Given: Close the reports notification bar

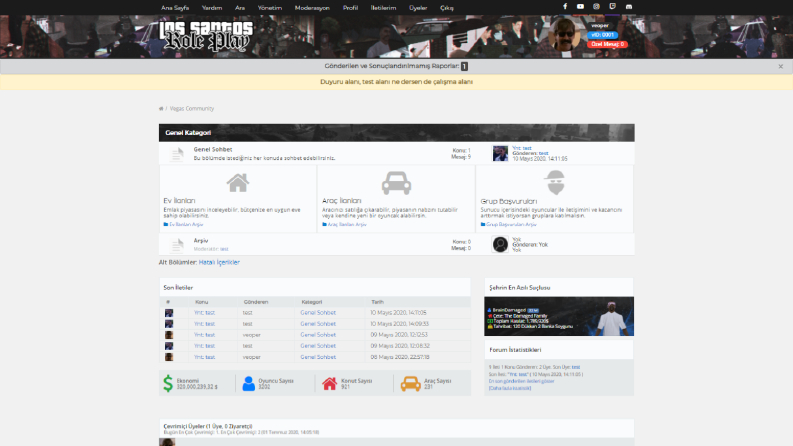Looking at the screenshot, I should coord(780,66).
